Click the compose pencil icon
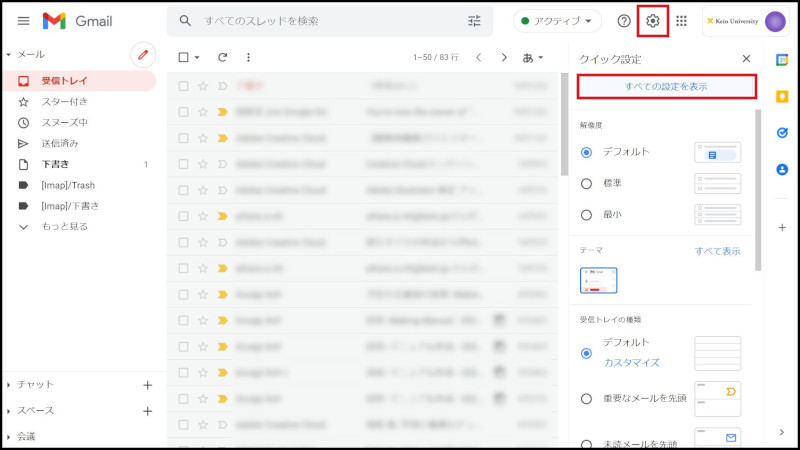 (144, 56)
